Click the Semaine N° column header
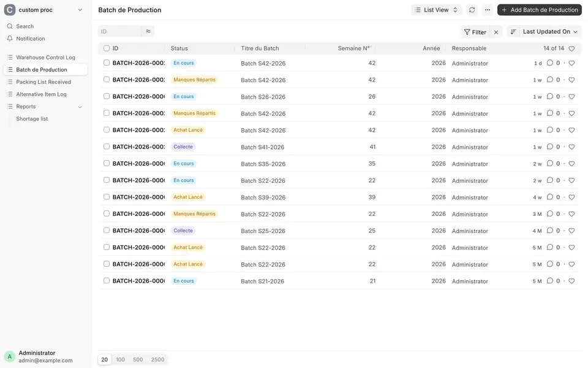 (x=353, y=48)
